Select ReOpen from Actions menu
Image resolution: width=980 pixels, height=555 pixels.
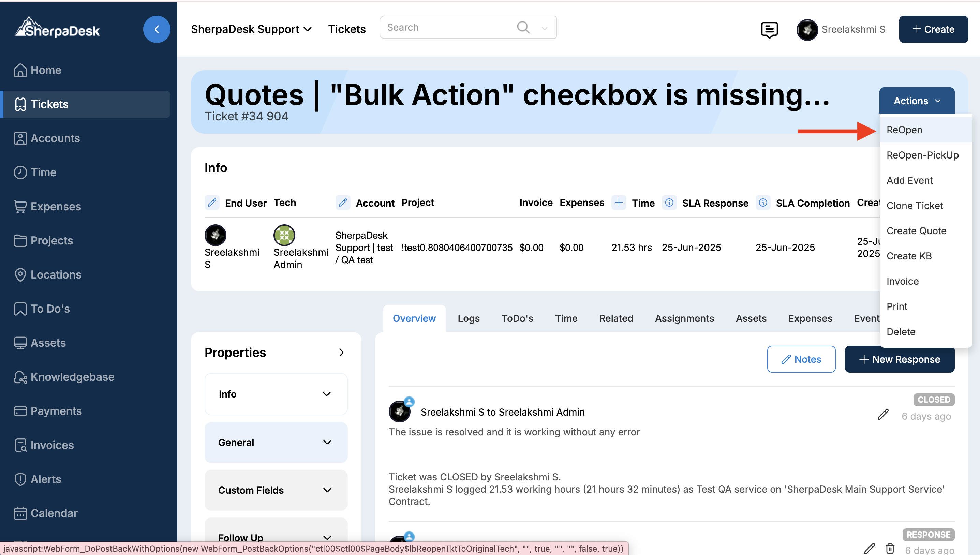(904, 130)
